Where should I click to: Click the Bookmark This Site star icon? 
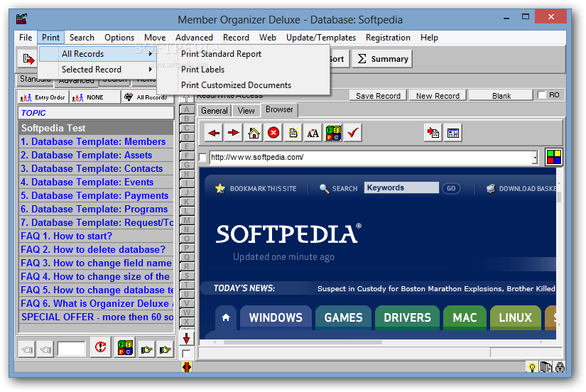pyautogui.click(x=220, y=188)
